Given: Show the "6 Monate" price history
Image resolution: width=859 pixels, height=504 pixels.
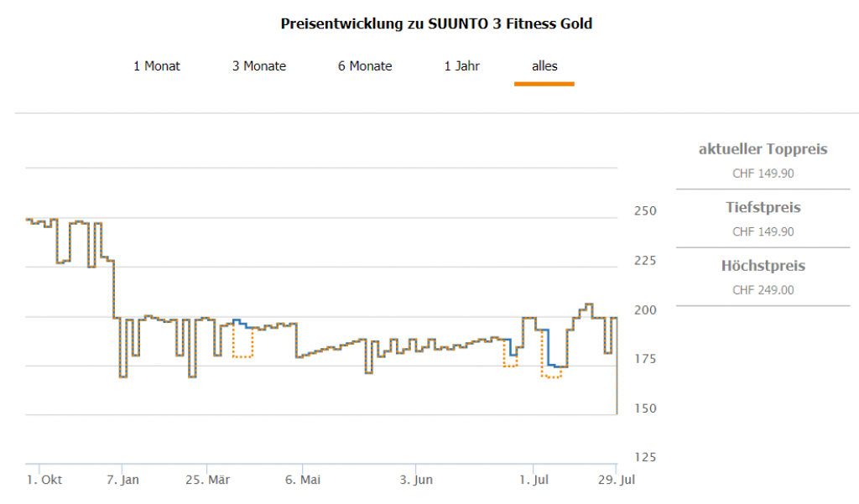Looking at the screenshot, I should click(x=365, y=66).
